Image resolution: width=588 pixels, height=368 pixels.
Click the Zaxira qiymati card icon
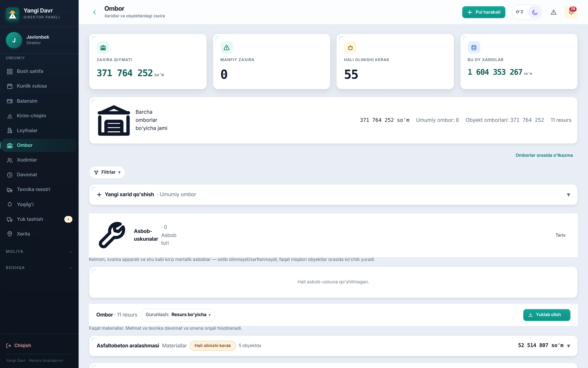[103, 48]
